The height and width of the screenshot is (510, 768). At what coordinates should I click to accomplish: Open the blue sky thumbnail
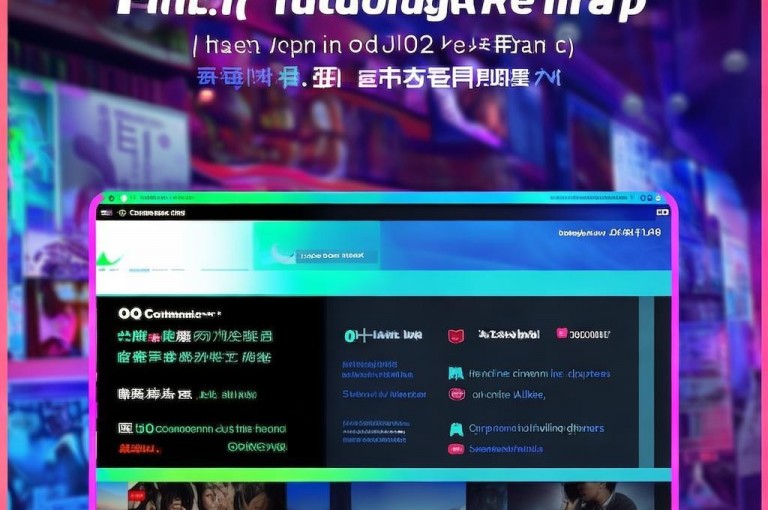[x=408, y=496]
